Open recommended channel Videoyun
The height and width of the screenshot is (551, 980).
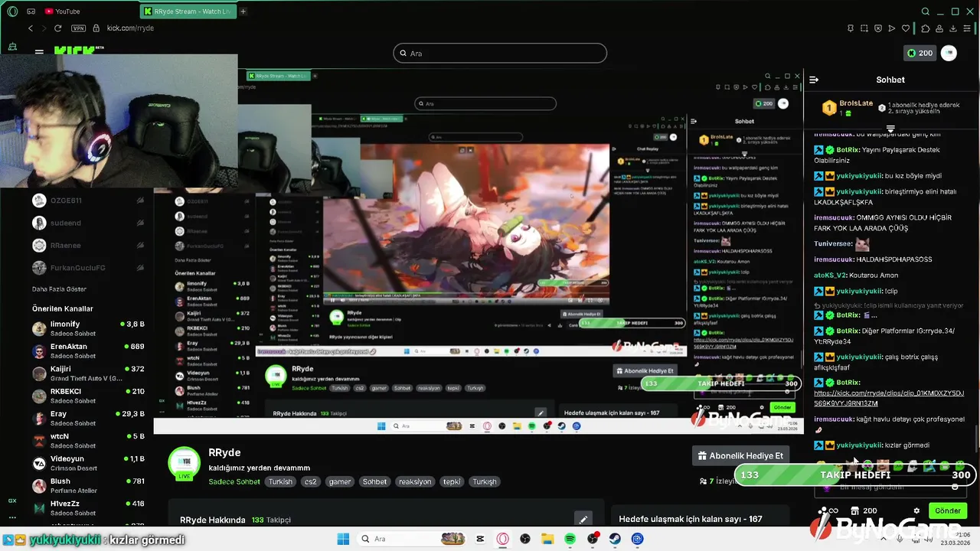click(x=88, y=463)
